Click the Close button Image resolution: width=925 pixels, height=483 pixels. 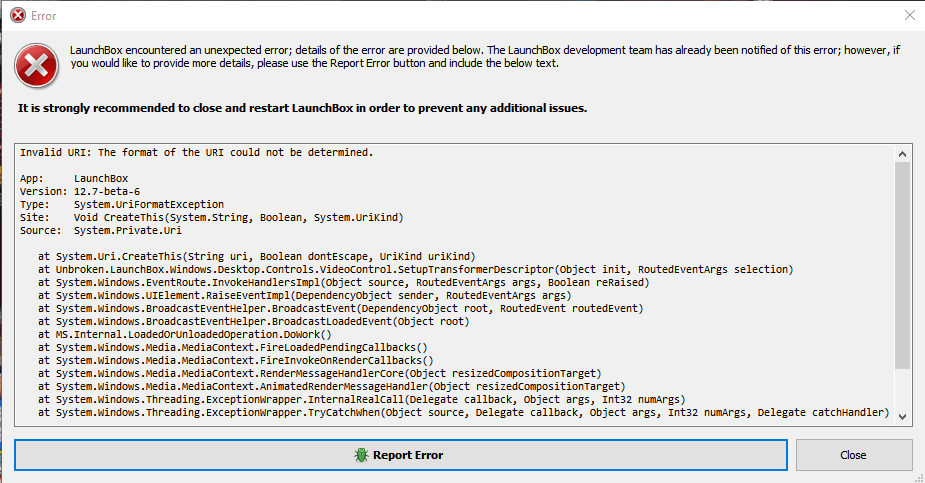pyautogui.click(x=854, y=455)
